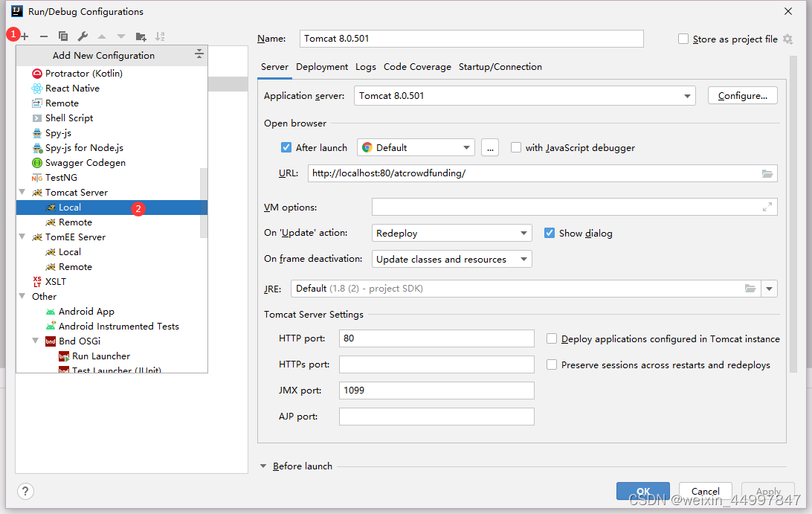Collapse the Tomcat Server tree node
The height and width of the screenshot is (514, 812).
coord(22,192)
